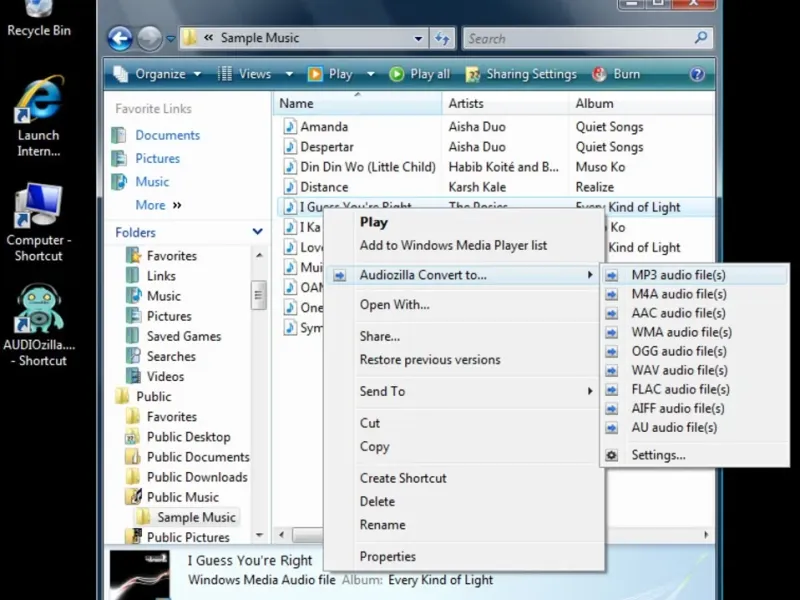Click the Refresh button beside address bar
This screenshot has height=600, width=800.
tap(442, 38)
